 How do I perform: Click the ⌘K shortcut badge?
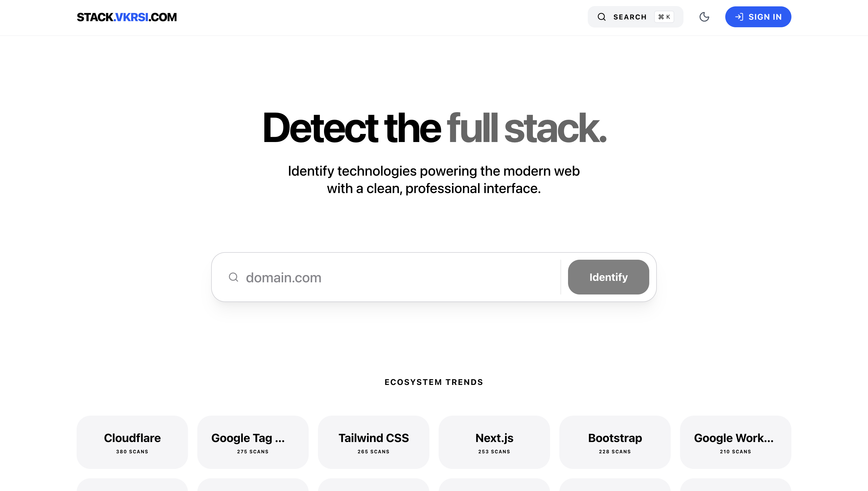(664, 17)
